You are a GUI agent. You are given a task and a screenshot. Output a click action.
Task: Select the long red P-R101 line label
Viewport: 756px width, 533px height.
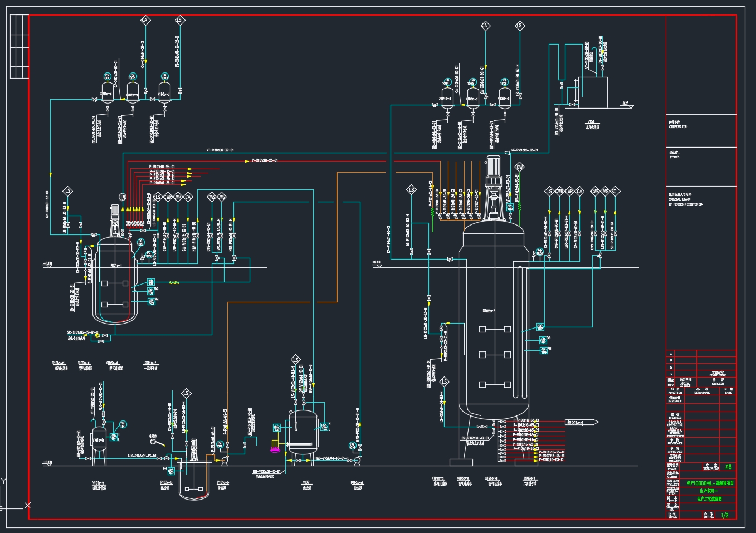coord(265,160)
